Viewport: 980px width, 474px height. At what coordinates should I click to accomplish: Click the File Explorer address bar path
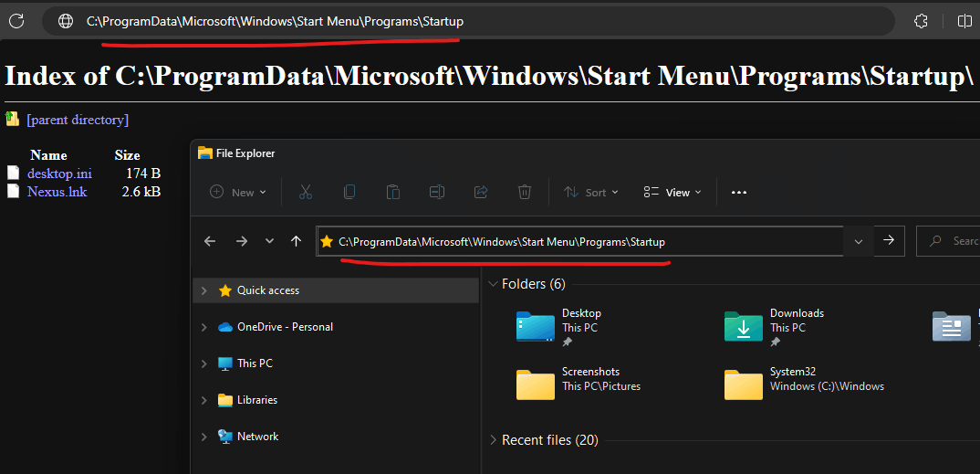[x=502, y=241]
